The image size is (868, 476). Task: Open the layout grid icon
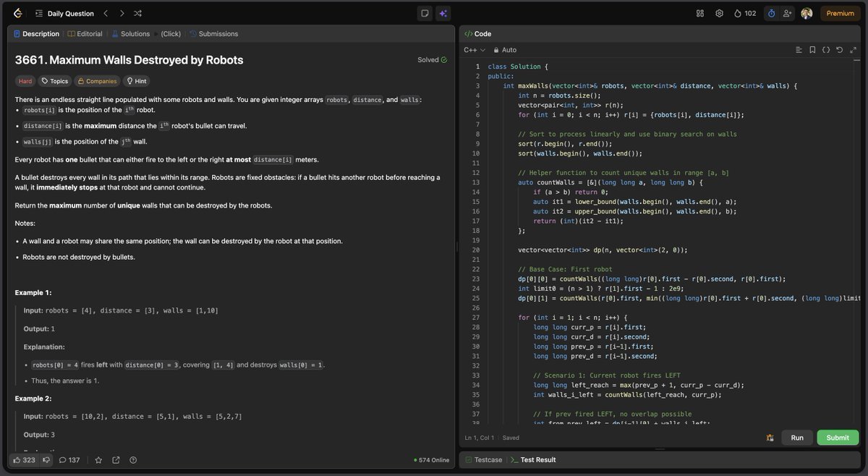700,13
